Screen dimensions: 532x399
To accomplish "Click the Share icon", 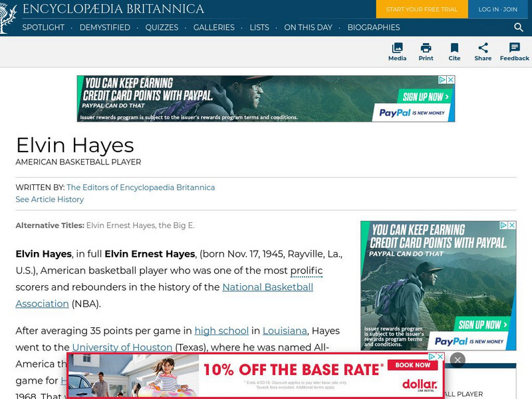I will pyautogui.click(x=483, y=52).
